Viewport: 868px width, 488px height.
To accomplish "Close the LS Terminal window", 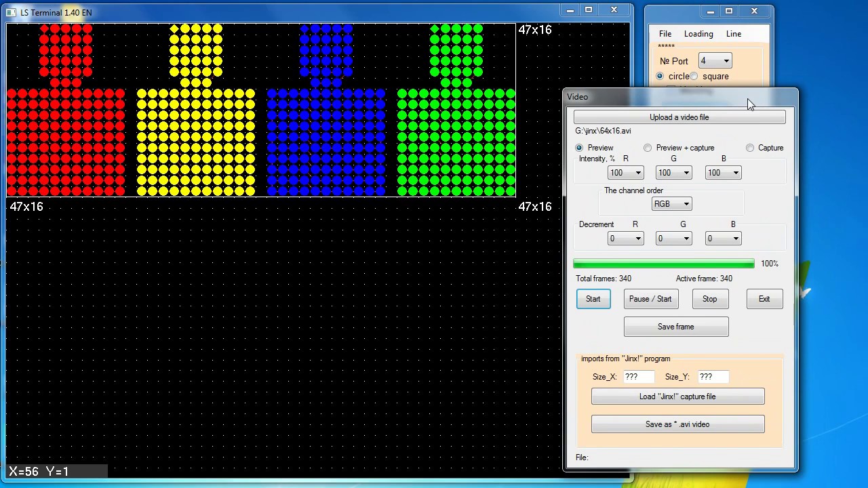I will 614,10.
